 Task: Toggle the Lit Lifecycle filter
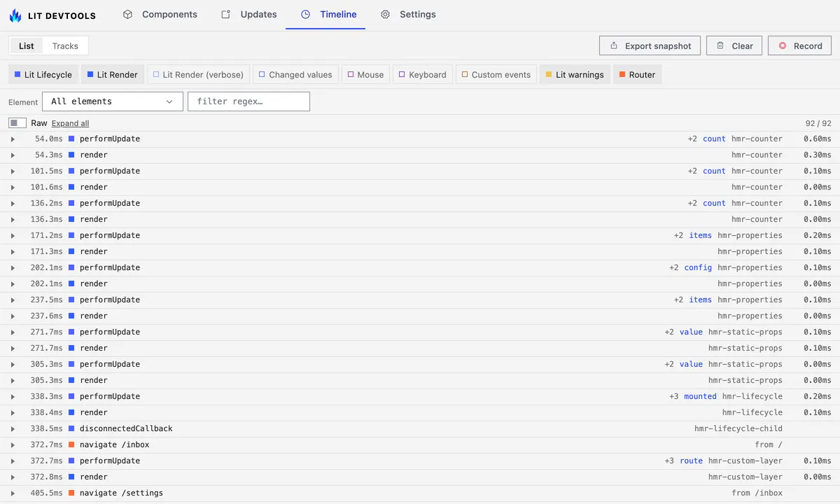point(43,75)
